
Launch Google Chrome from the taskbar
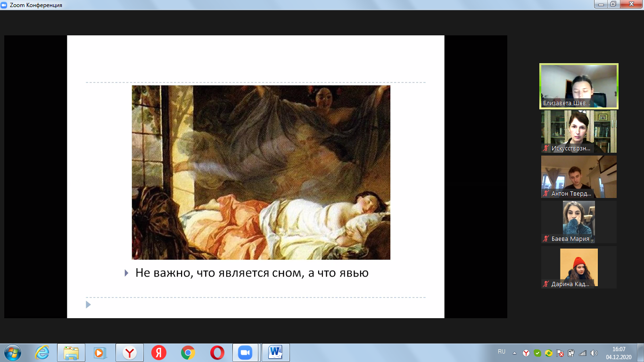pos(188,353)
